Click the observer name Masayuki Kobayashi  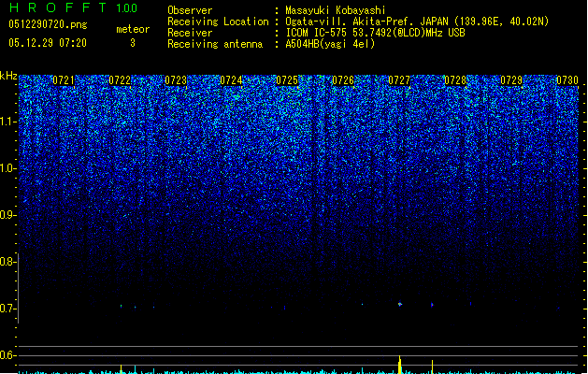pos(336,10)
